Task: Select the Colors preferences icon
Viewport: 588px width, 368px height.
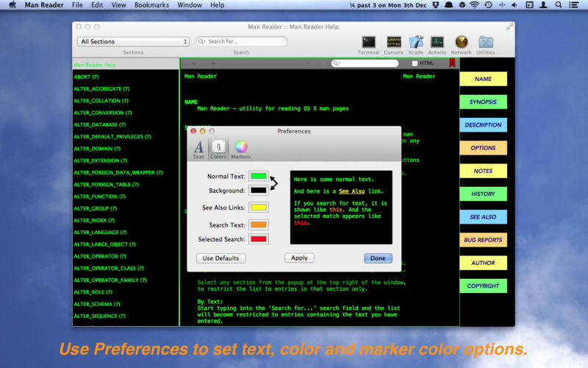Action: tap(218, 149)
